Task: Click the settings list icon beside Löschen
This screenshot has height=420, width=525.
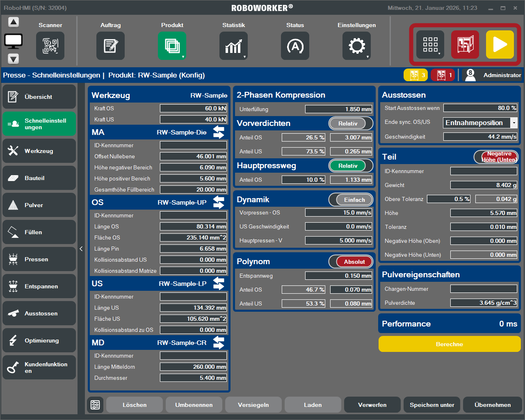Action: [95, 405]
